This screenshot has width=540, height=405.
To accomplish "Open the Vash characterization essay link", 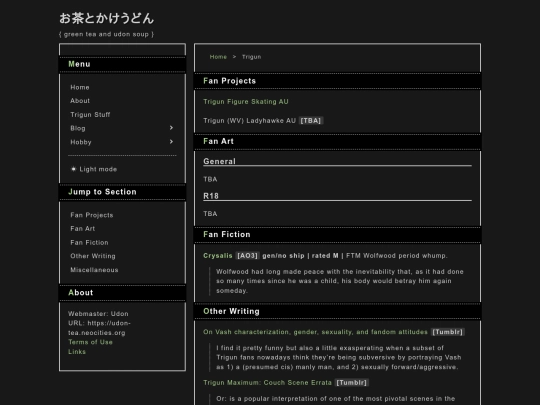I will 315,332.
